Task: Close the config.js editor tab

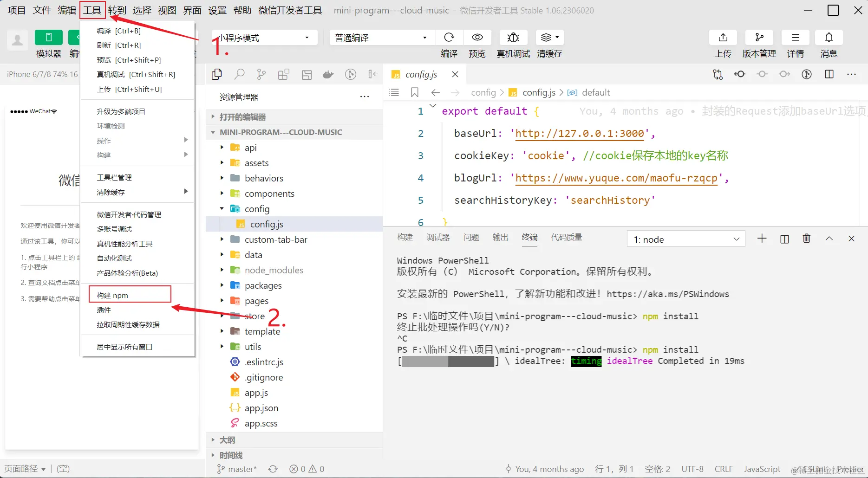Action: [455, 74]
